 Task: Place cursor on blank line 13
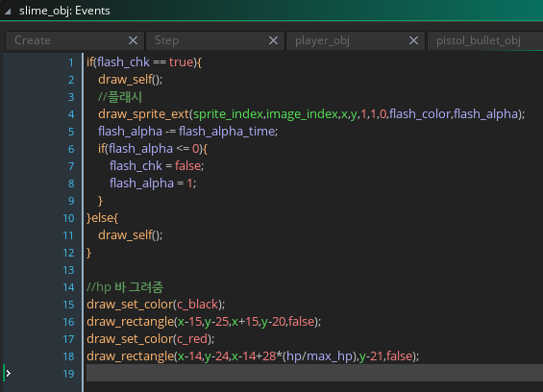pyautogui.click(x=314, y=270)
